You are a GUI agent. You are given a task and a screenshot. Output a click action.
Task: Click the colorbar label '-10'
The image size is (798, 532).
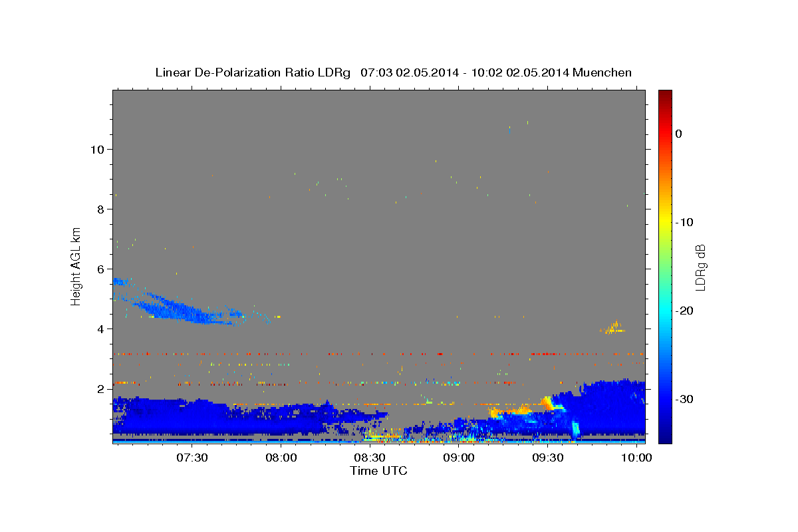tap(685, 222)
